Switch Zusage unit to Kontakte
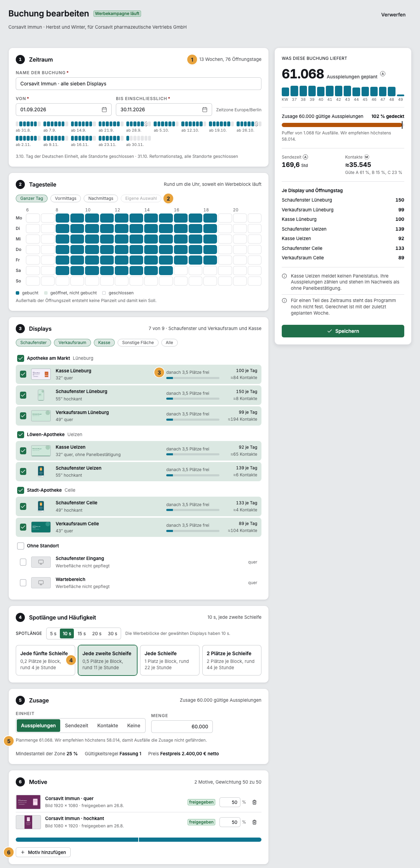Image resolution: width=420 pixels, height=868 pixels. [108, 726]
